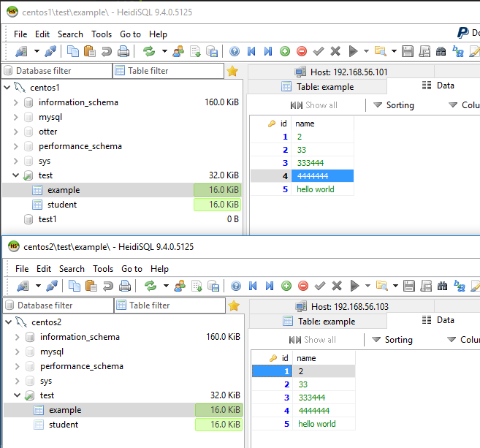Click Cancel editing X icon in centos1 toolbar
The width and height of the screenshot is (480, 448).
point(335,51)
